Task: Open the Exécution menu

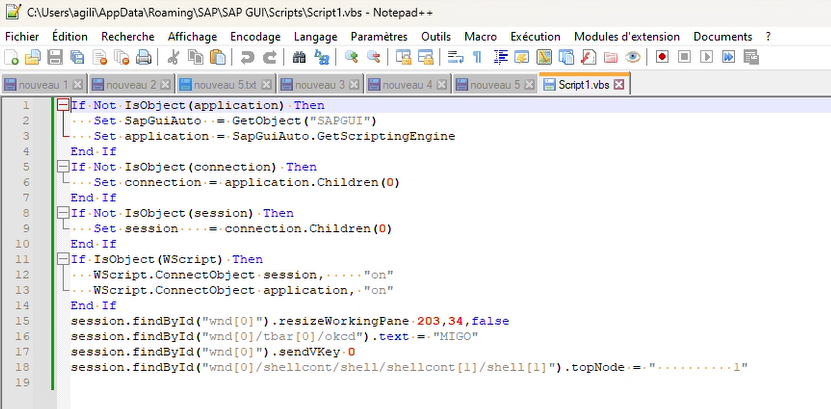Action: pos(535,37)
